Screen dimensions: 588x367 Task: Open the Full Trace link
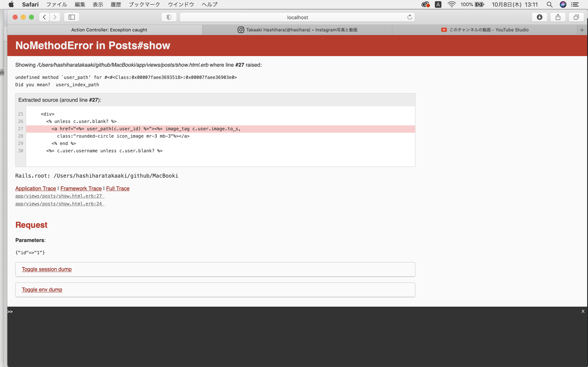click(x=118, y=188)
